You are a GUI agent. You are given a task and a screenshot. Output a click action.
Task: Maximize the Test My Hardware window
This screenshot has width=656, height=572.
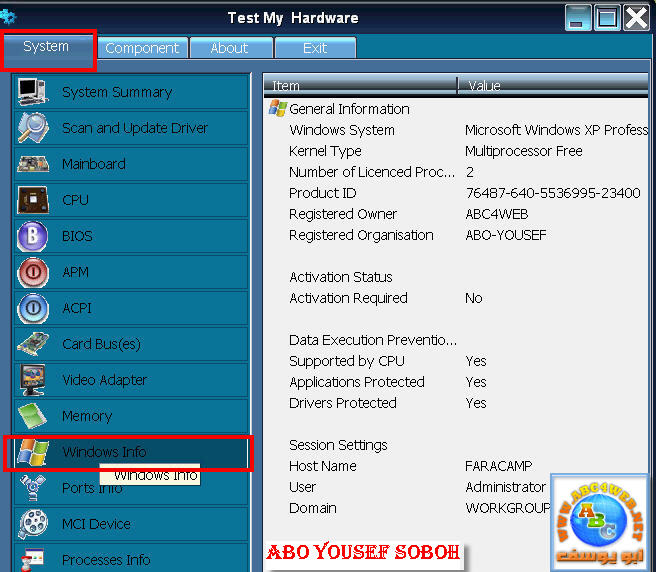(x=607, y=18)
